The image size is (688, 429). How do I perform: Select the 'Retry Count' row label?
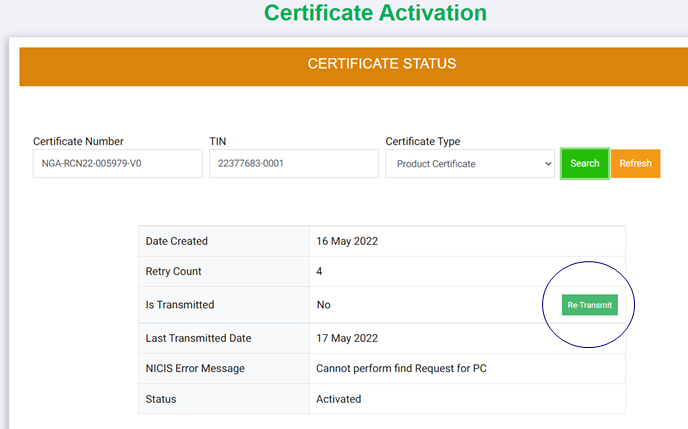tap(173, 272)
